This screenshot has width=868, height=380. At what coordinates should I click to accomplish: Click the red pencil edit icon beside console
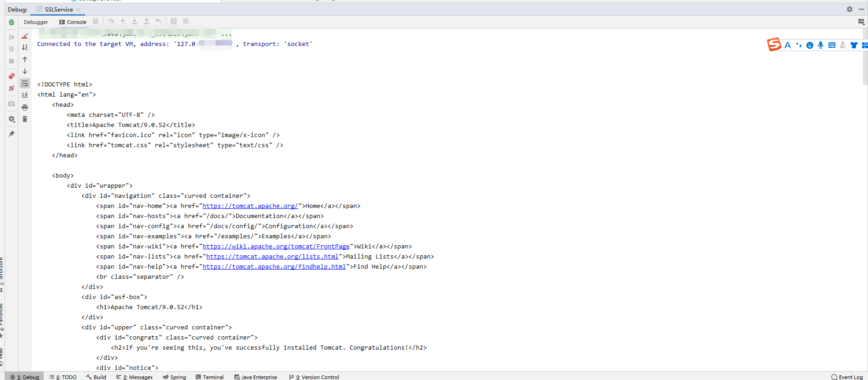[25, 36]
